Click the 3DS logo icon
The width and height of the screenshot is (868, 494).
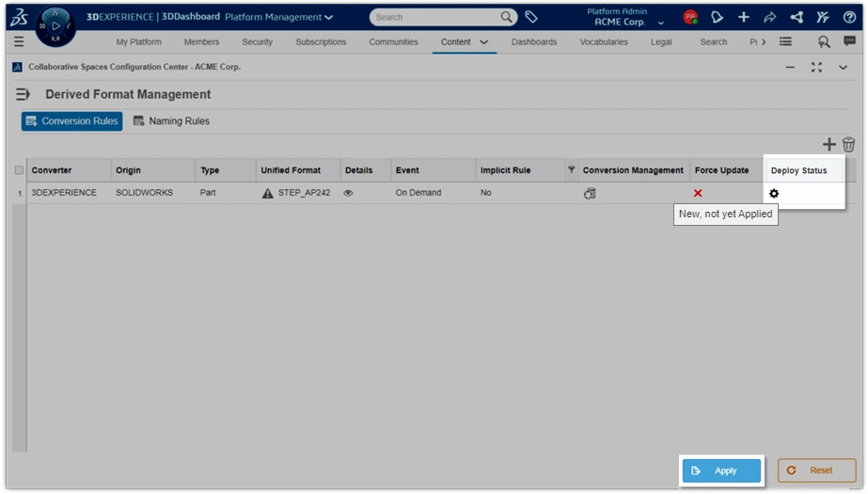pos(20,17)
